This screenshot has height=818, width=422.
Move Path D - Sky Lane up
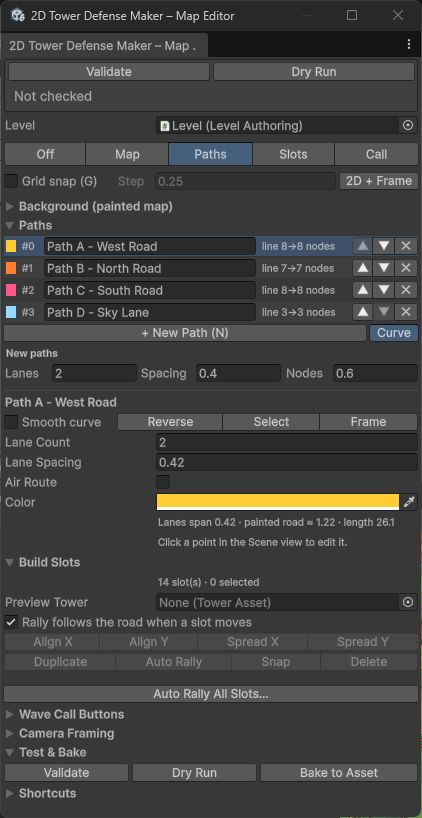(x=363, y=312)
